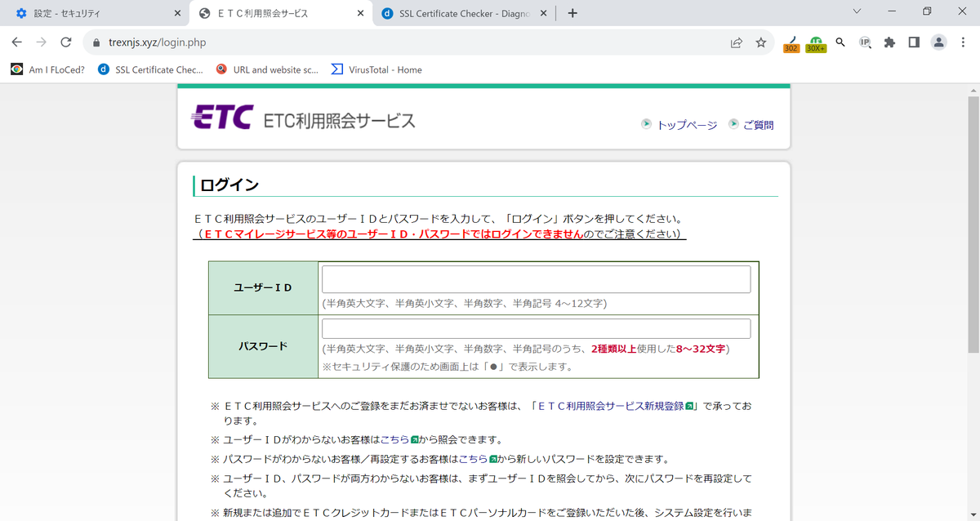Go forward to the next page
This screenshot has height=521, width=980.
(x=41, y=42)
